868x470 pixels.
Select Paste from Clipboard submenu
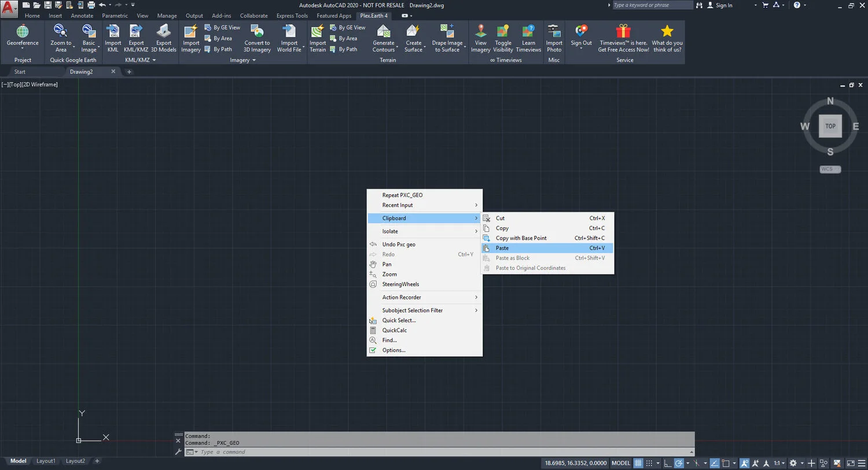click(x=548, y=248)
